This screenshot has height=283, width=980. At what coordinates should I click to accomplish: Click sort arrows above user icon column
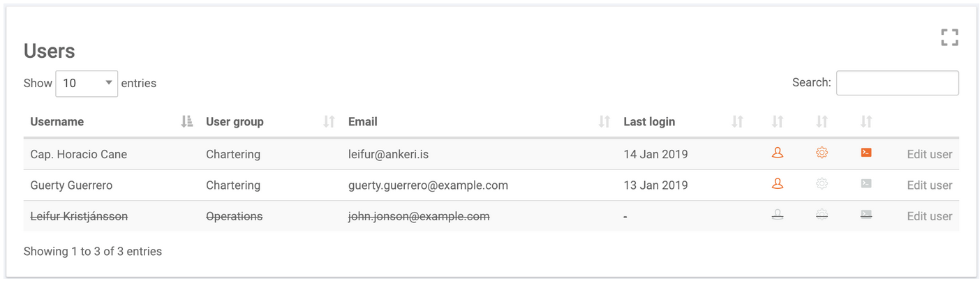[777, 121]
